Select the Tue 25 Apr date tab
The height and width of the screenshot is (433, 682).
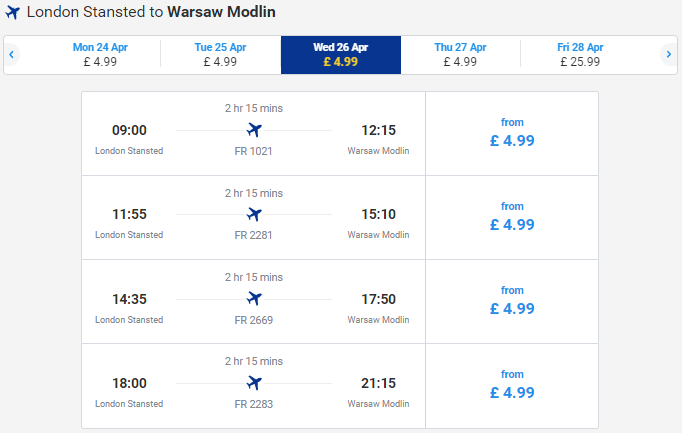[x=221, y=55]
